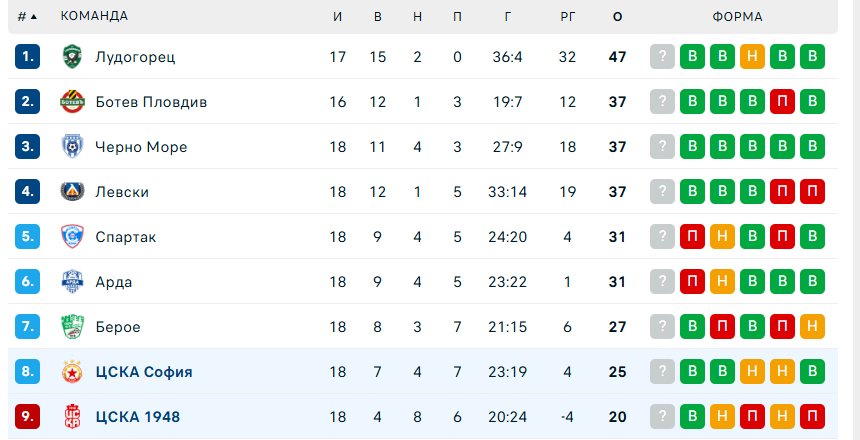Click Ludogorets' orange Н draw form badge
Viewport: 860px width, 440px height.
[x=752, y=57]
